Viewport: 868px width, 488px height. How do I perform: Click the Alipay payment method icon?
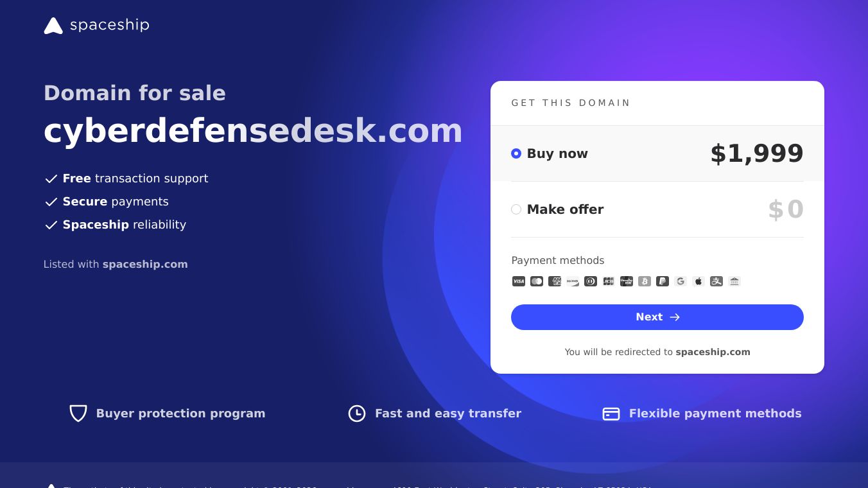[716, 281]
